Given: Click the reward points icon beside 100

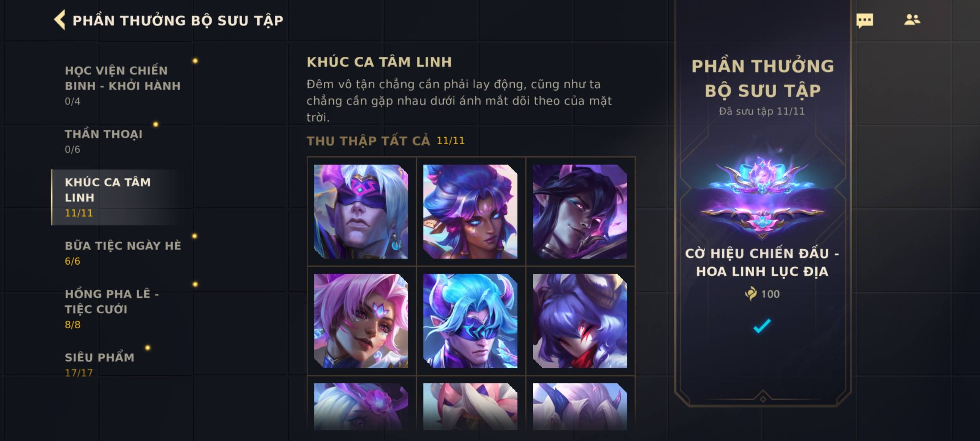Looking at the screenshot, I should pyautogui.click(x=751, y=294).
